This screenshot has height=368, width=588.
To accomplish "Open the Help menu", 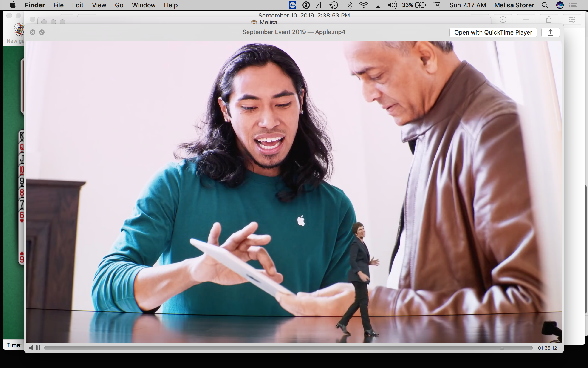I will pyautogui.click(x=171, y=5).
